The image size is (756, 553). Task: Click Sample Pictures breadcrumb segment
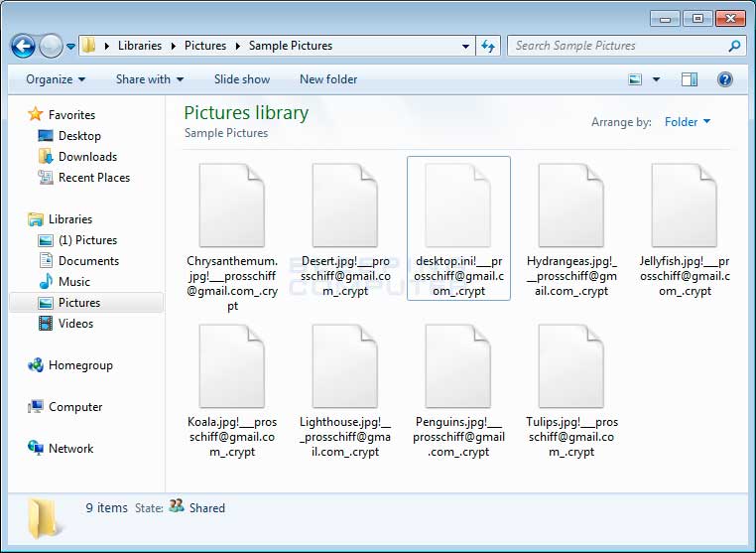click(291, 46)
